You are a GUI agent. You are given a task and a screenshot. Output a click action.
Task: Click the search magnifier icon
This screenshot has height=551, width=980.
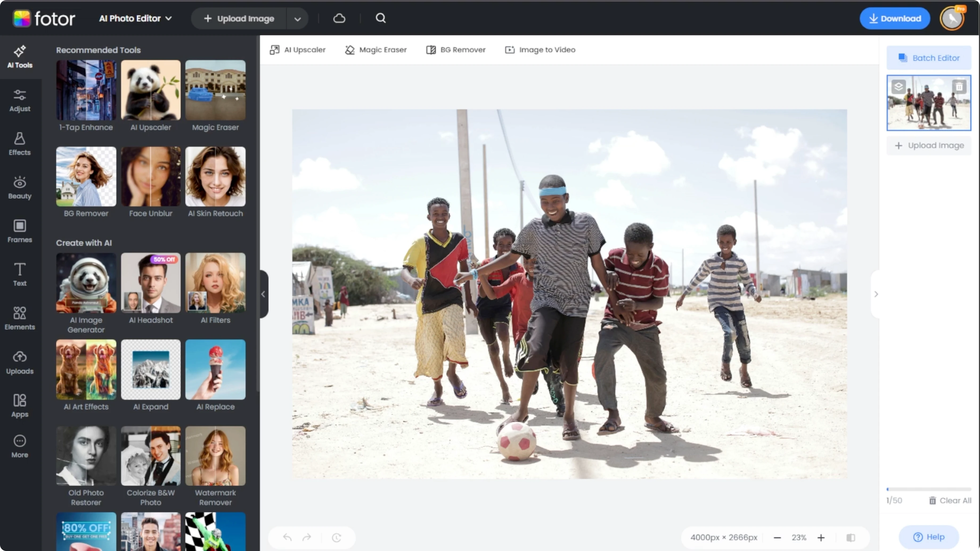[381, 18]
